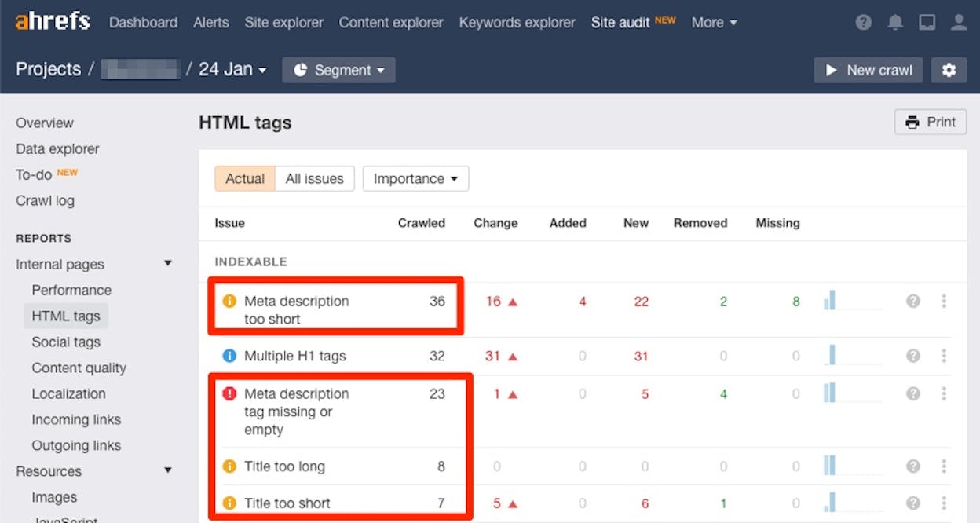Click history bar chart for Meta description too short
Image resolution: width=980 pixels, height=523 pixels.
[853, 300]
